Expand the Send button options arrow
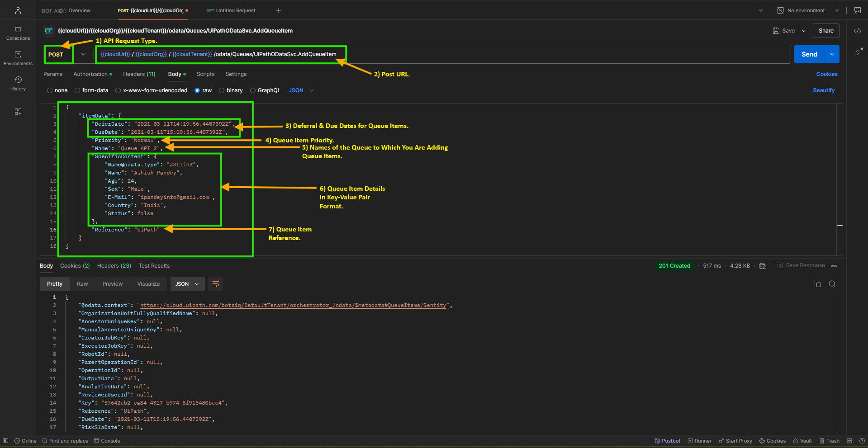868x448 pixels. point(832,54)
